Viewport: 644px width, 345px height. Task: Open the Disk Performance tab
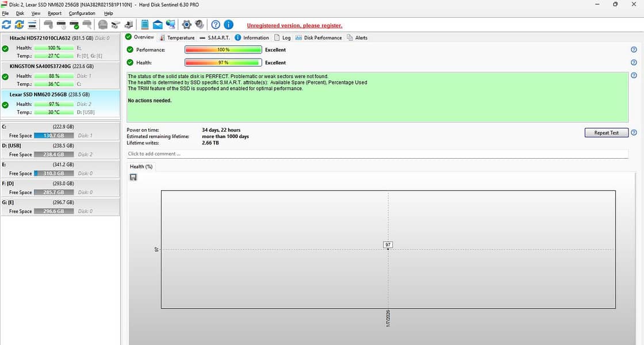pos(319,38)
